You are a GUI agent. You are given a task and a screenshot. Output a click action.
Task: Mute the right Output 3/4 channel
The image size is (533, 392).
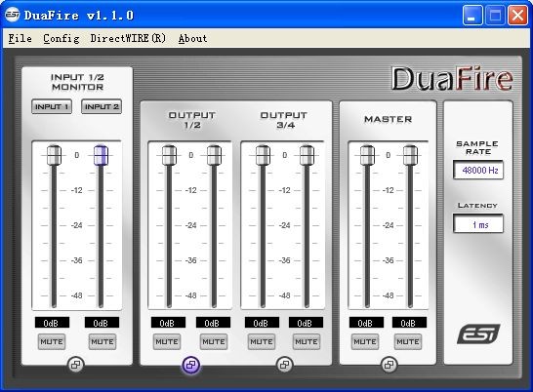[x=307, y=341]
